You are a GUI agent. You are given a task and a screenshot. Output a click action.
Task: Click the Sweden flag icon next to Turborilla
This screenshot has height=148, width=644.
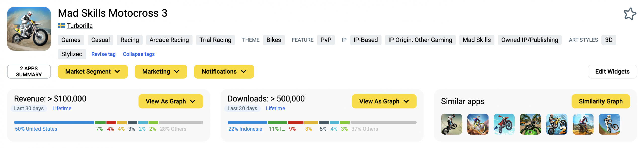pos(61,26)
